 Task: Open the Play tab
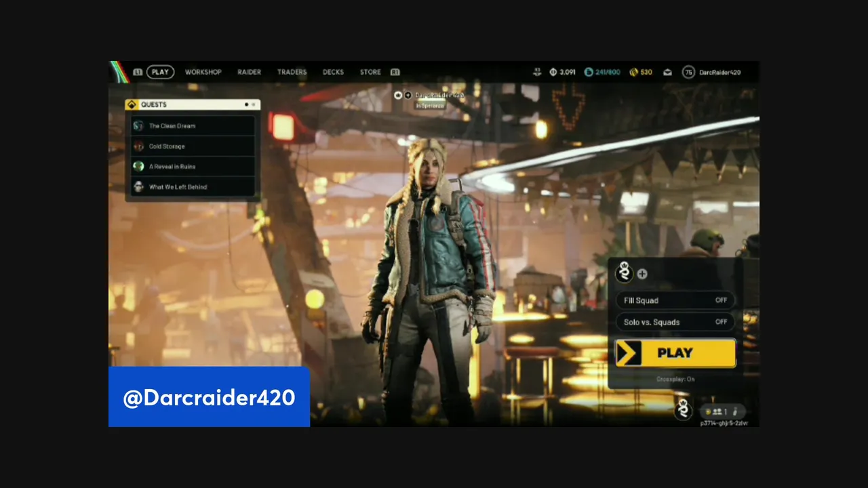click(160, 72)
